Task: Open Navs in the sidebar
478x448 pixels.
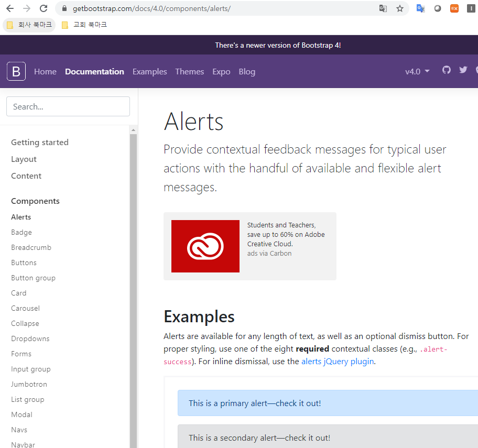Action: [x=19, y=430]
